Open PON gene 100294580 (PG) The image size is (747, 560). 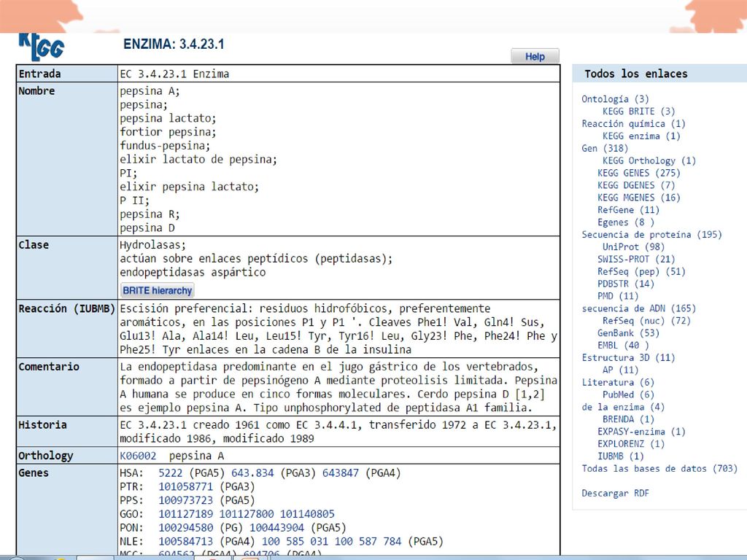pos(186,528)
